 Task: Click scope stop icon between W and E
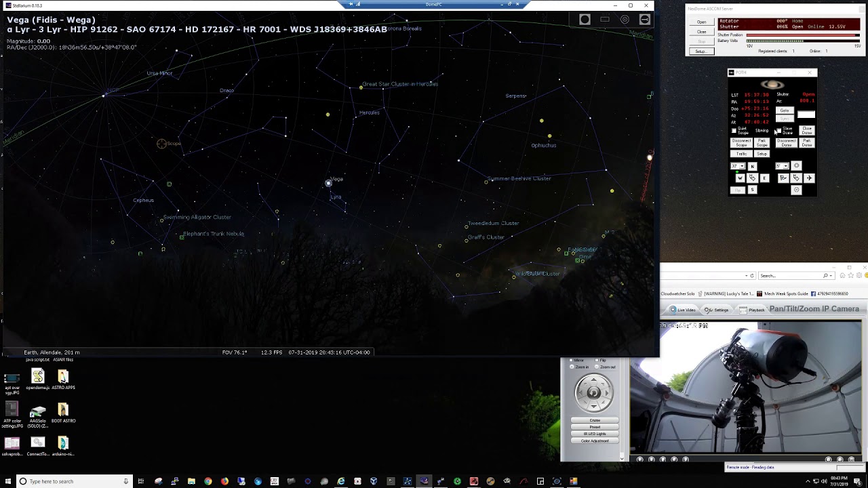753,178
